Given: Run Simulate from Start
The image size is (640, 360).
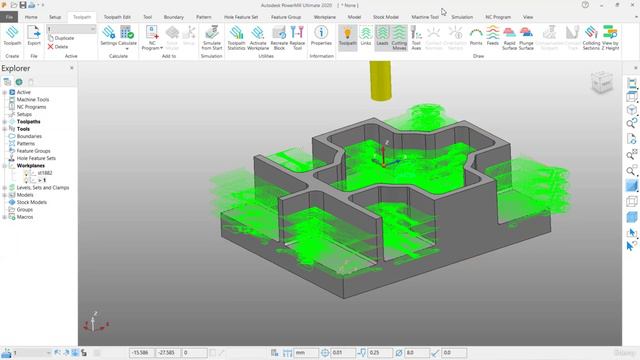Looking at the screenshot, I should 211,38.
